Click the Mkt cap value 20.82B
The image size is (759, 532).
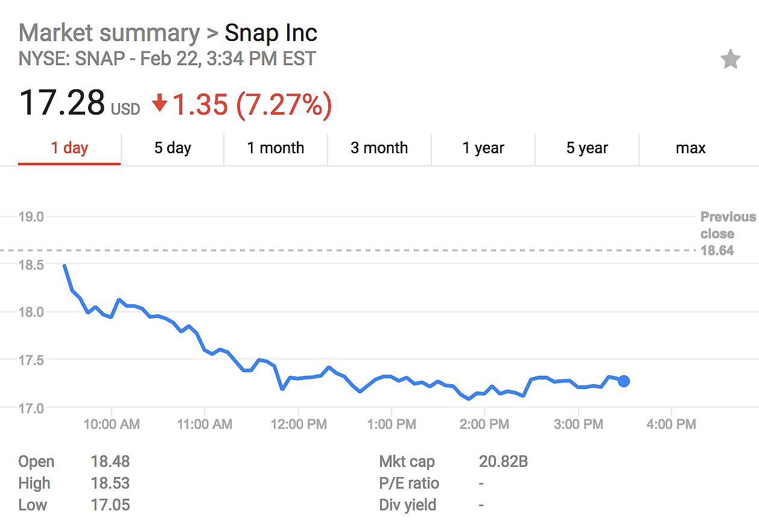click(503, 462)
